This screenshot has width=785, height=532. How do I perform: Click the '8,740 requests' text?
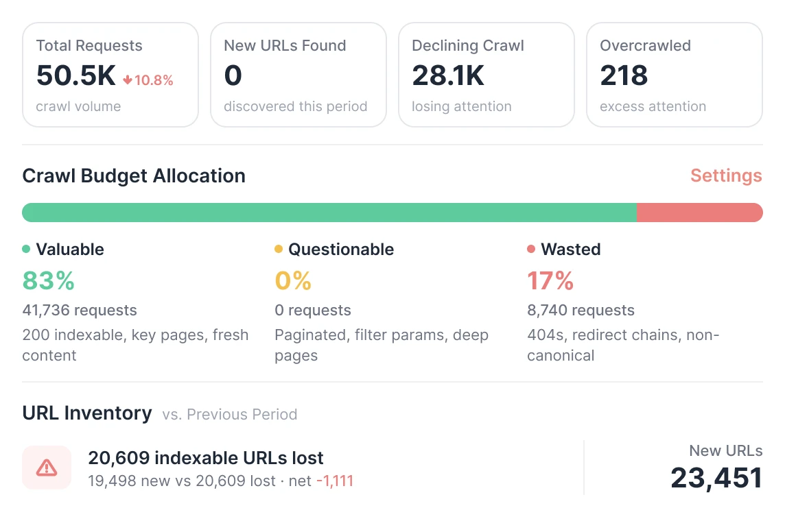click(x=581, y=311)
